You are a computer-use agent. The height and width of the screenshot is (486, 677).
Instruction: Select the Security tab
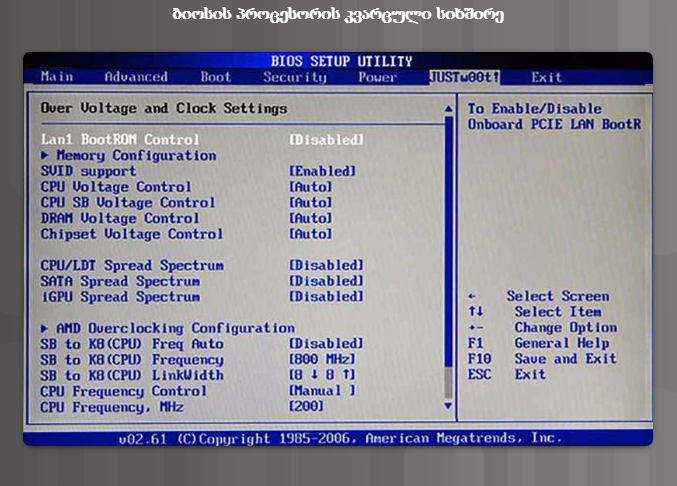coord(294,77)
